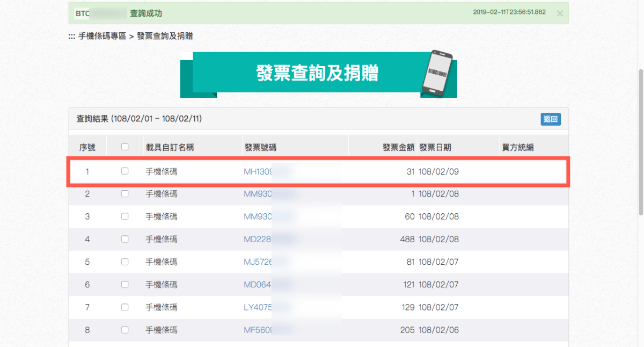Viewport: 644px width, 347px height.
Task: Click amount 129 in row 7
Action: click(x=407, y=307)
